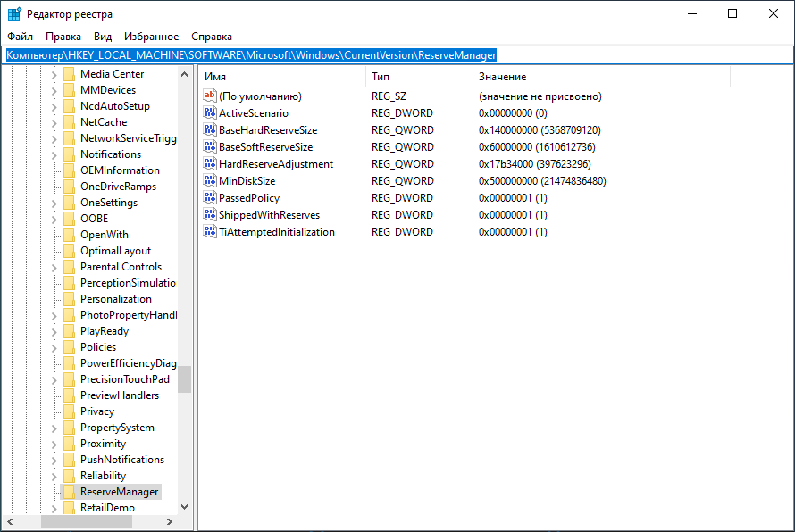Select the (По умолчанию) string value icon
Viewport: 795px width, 532px height.
pos(209,96)
